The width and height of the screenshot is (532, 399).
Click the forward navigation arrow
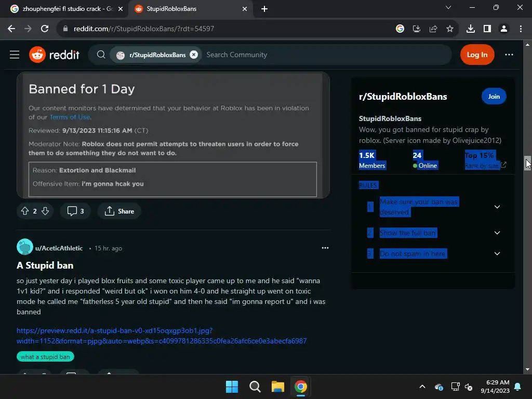coord(28,29)
